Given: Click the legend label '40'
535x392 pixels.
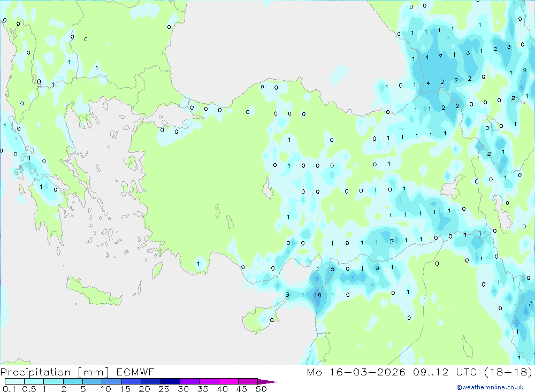Looking at the screenshot, I should pyautogui.click(x=222, y=389).
